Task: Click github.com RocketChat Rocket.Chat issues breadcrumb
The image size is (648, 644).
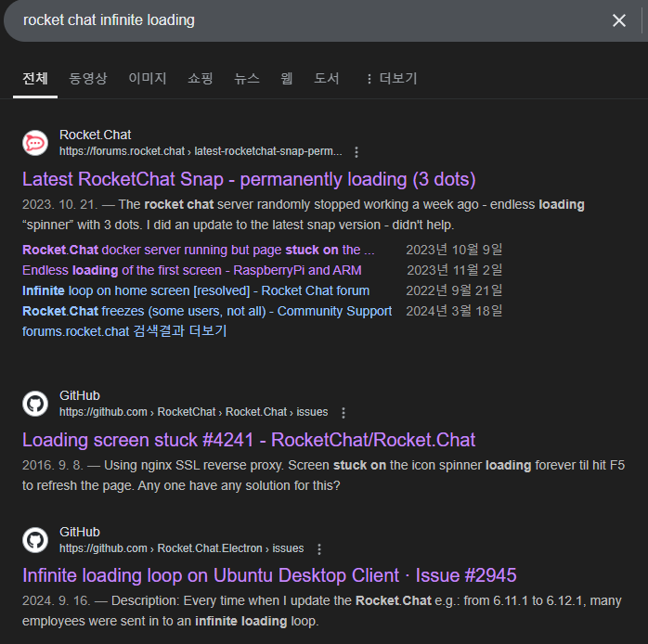Action: (x=194, y=412)
